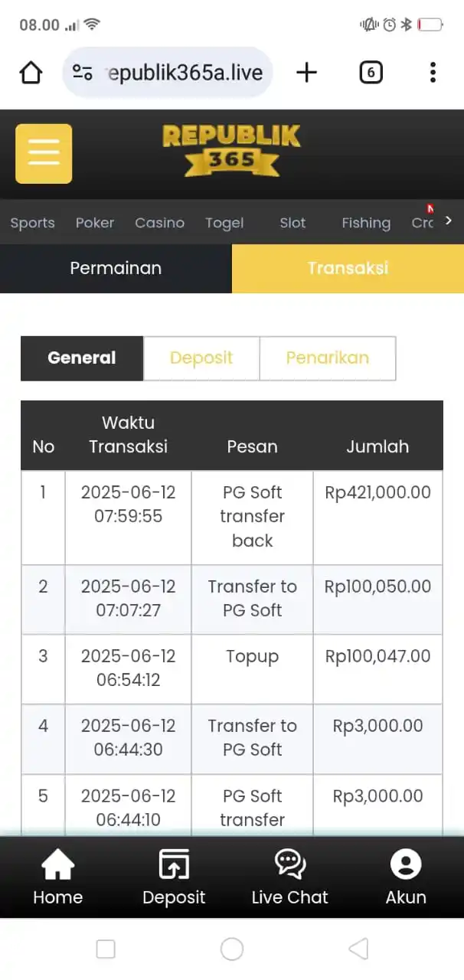Open the tab switcher showing 6
Screen dimensions: 464x980
coord(371,73)
